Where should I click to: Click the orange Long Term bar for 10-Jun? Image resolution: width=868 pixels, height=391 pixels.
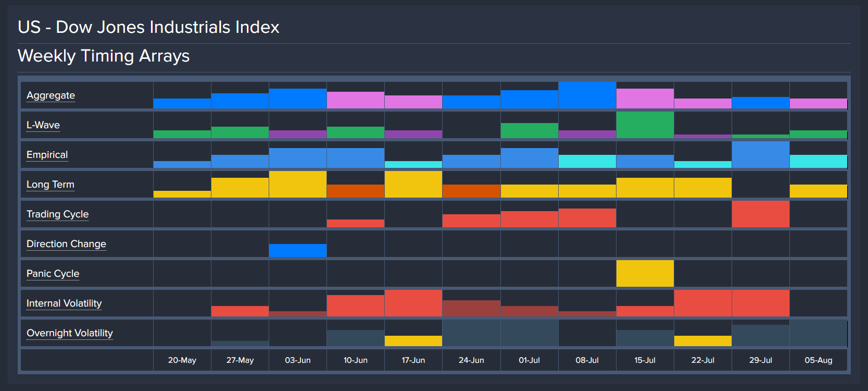point(356,191)
